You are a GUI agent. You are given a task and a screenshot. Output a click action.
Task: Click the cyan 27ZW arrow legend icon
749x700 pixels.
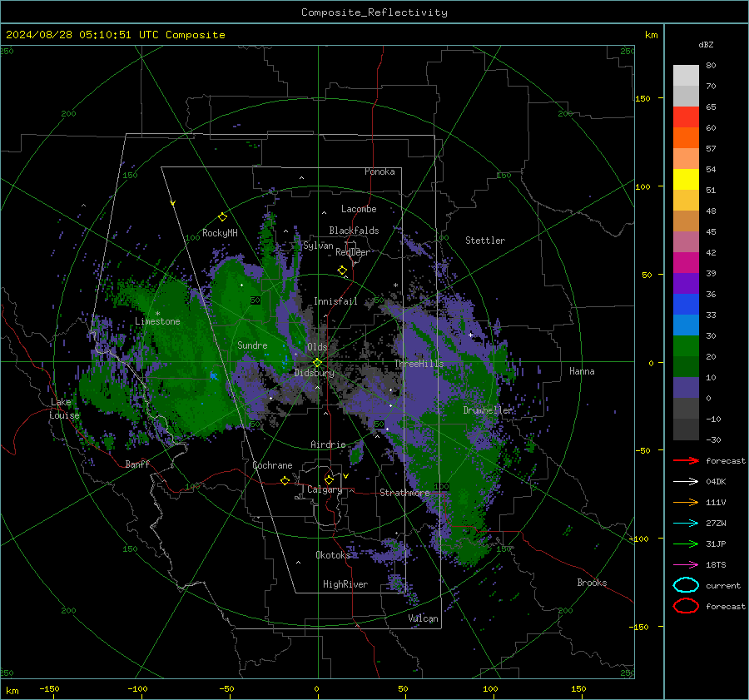[x=686, y=524]
